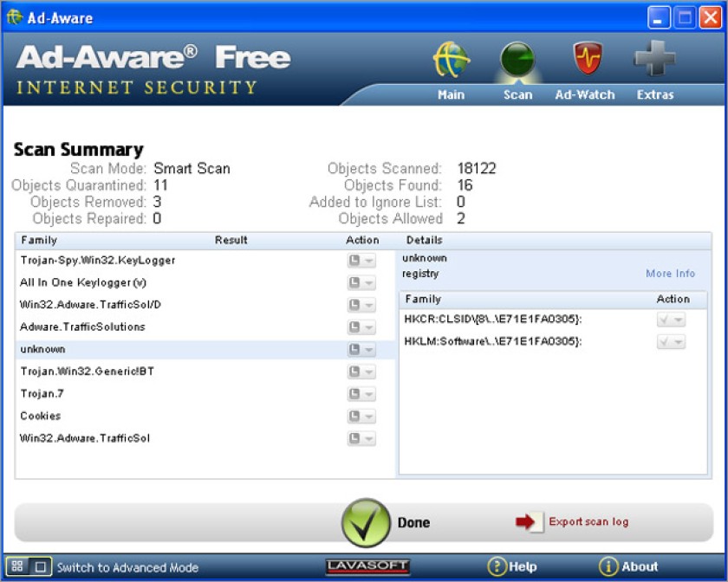Open Help from the bottom bar
Viewport: 728px width, 582px height.
point(512,566)
